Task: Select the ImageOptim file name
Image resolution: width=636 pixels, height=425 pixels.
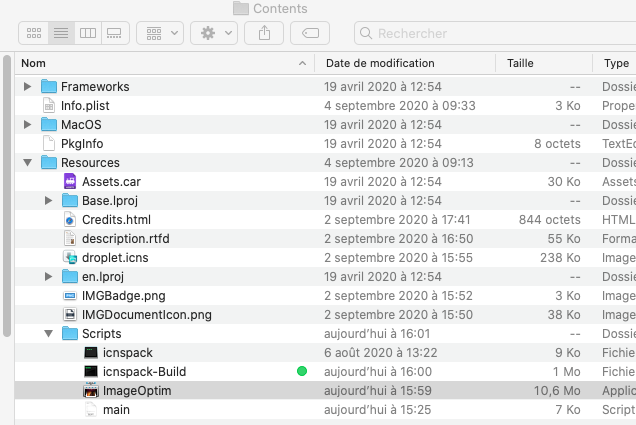Action: [137, 391]
